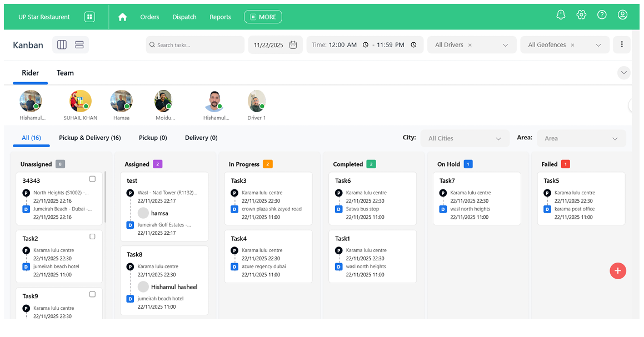
Task: Open the Dispatch menu
Action: [184, 17]
